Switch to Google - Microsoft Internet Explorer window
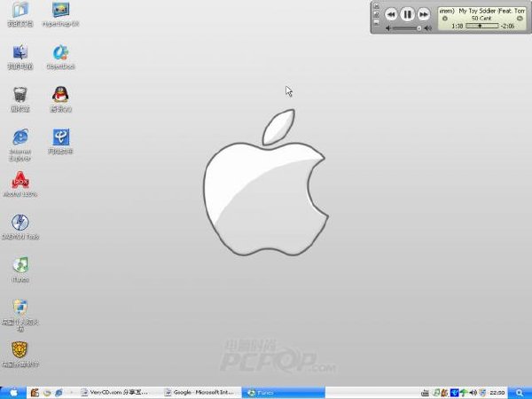This screenshot has width=532, height=399. click(x=201, y=393)
